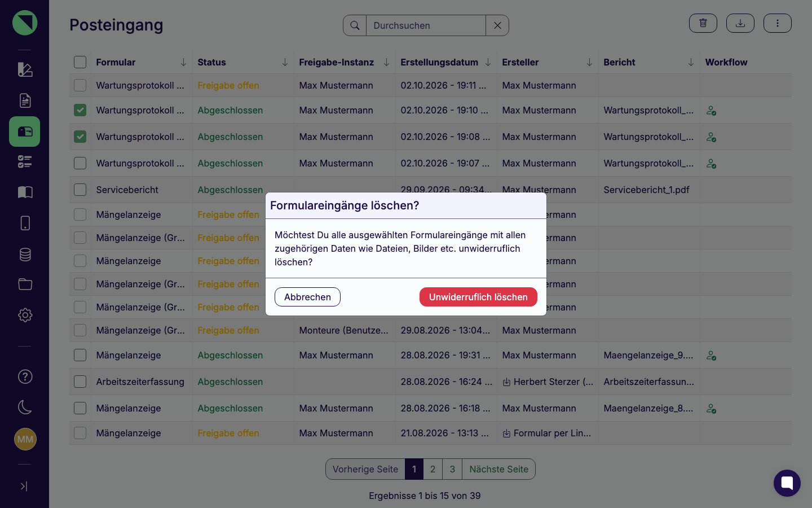The image size is (812, 508).
Task: Clear the search field with the X
Action: [497, 25]
